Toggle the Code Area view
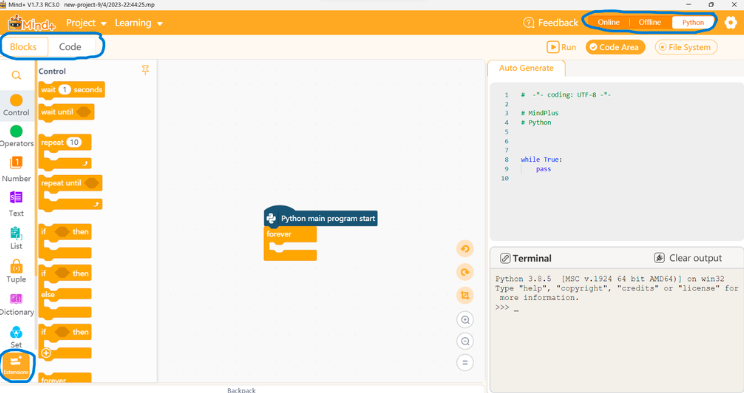744x393 pixels. click(615, 47)
